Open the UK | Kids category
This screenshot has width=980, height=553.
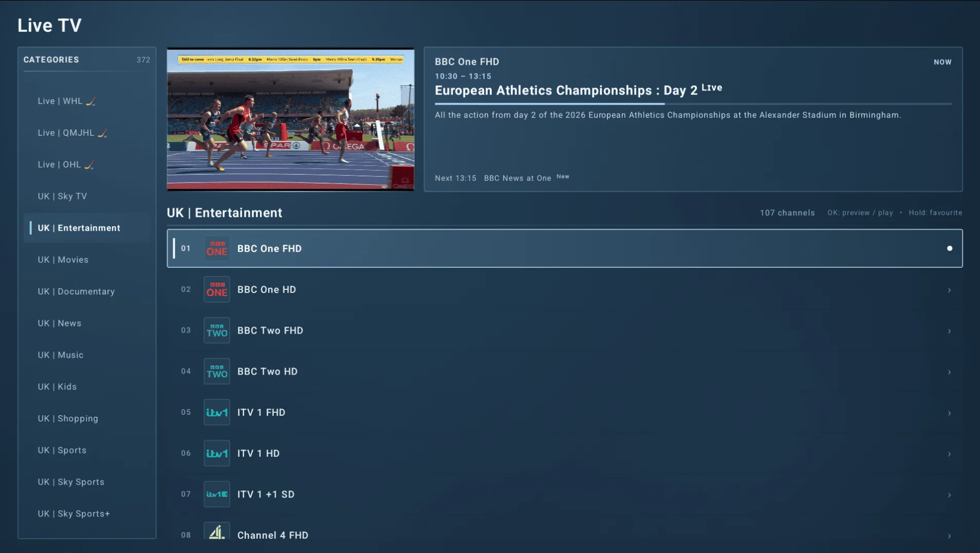[87, 387]
